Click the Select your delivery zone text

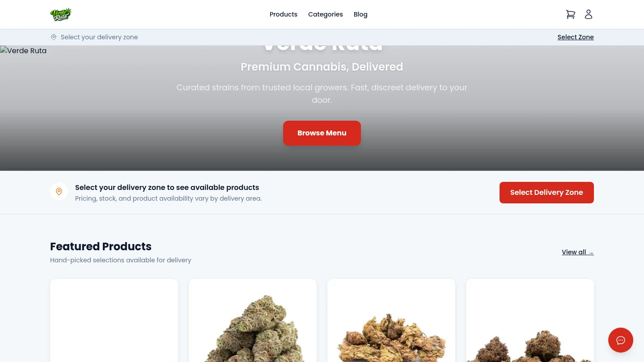click(x=99, y=37)
